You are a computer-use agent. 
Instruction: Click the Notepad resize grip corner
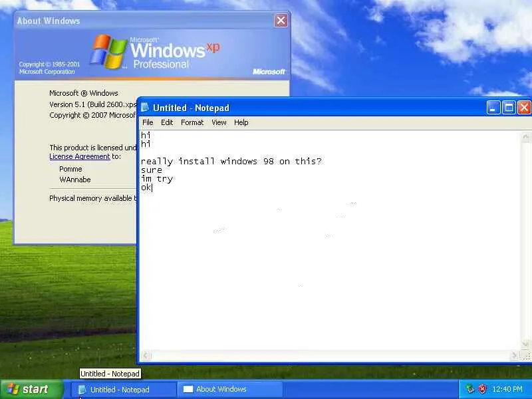(x=525, y=356)
